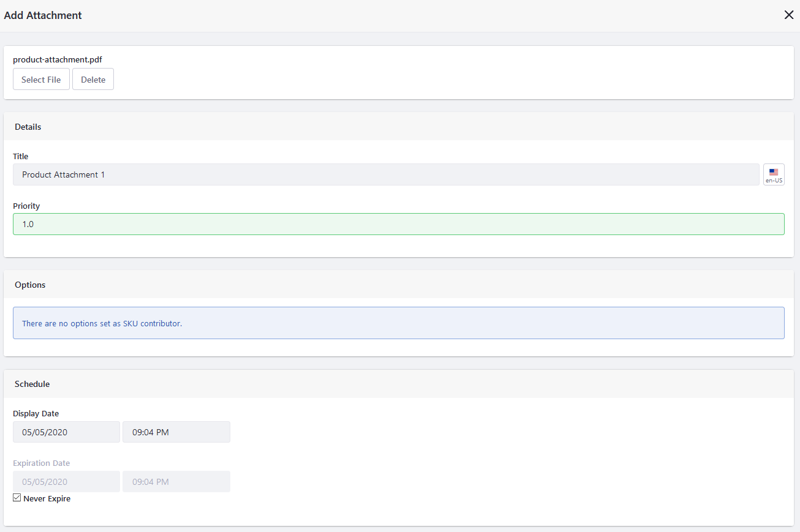Close the Add Attachment dialog
The image size is (800, 532).
click(x=788, y=15)
